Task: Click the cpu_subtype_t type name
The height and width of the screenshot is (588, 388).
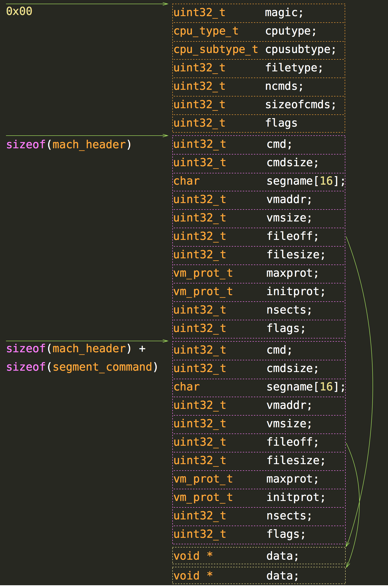Action: click(x=216, y=50)
